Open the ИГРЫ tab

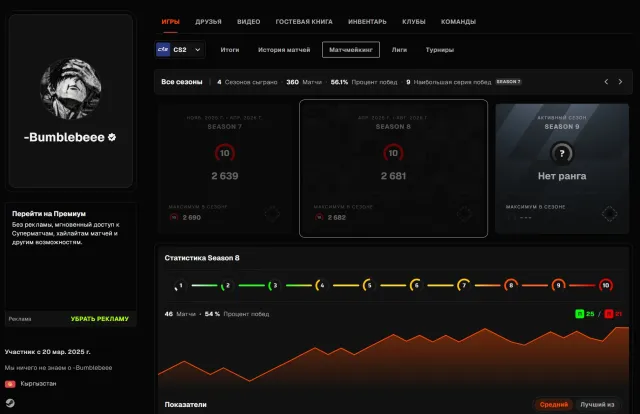[170, 22]
